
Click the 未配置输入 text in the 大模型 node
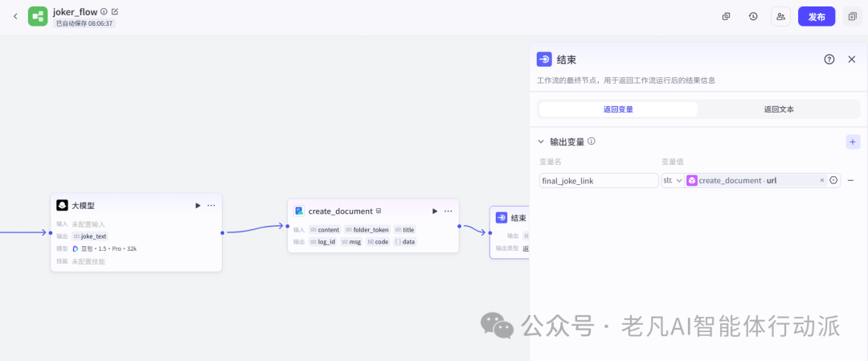point(88,224)
